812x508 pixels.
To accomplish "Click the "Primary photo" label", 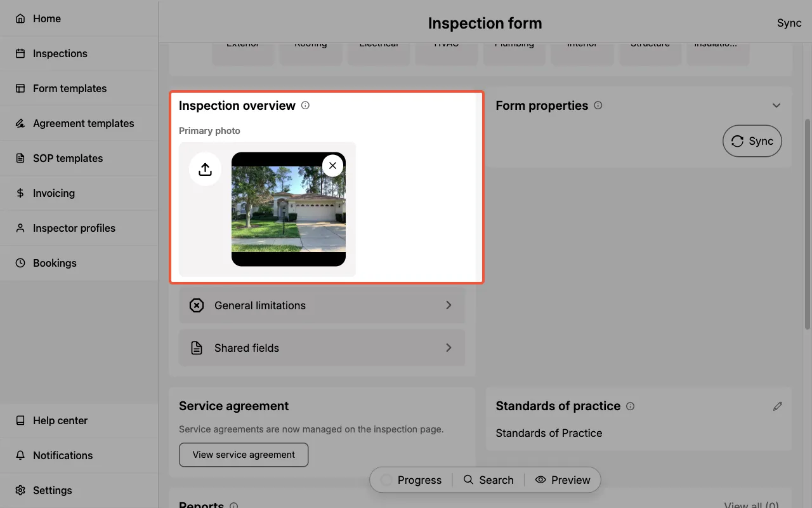I will 209,131.
